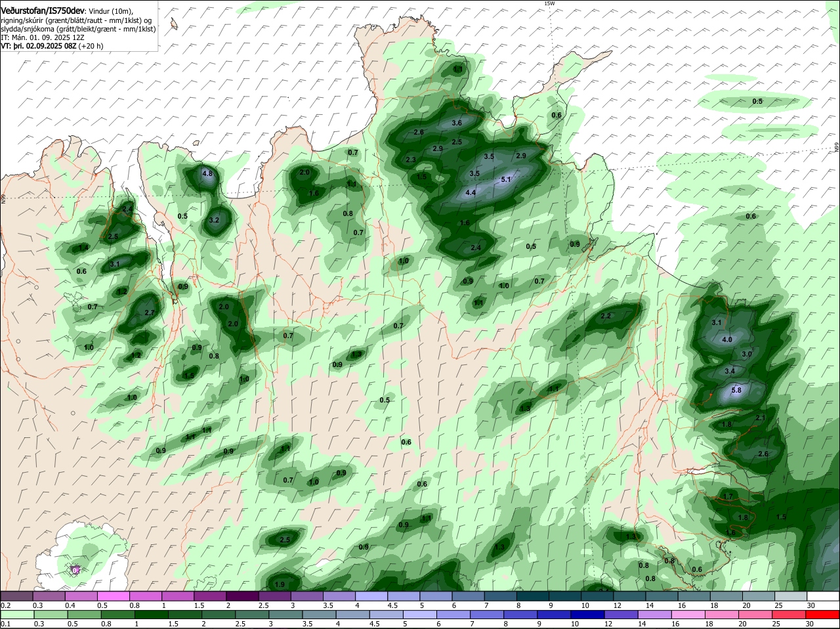Click the 2.2 precipitation value on the map
This screenshot has height=629, width=840.
(606, 316)
